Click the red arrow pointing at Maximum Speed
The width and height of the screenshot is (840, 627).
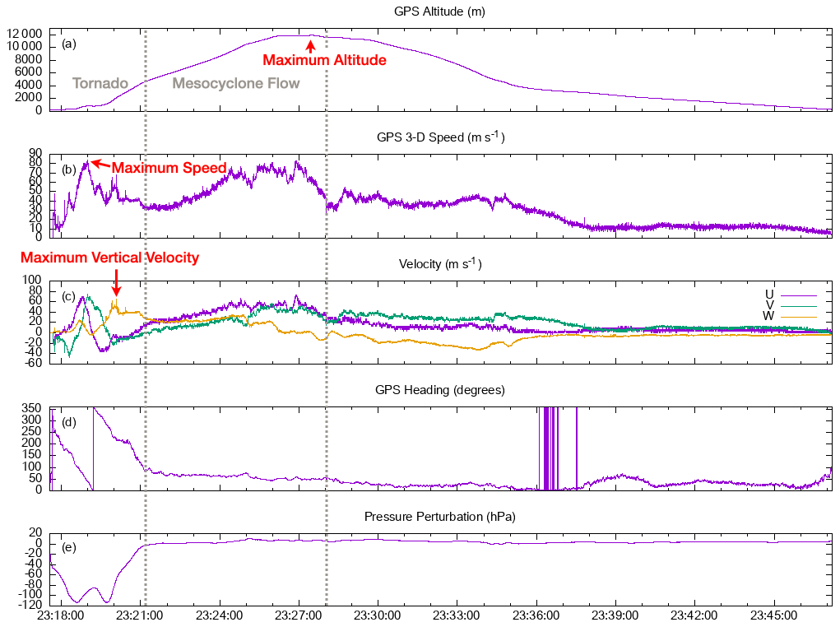coord(100,164)
